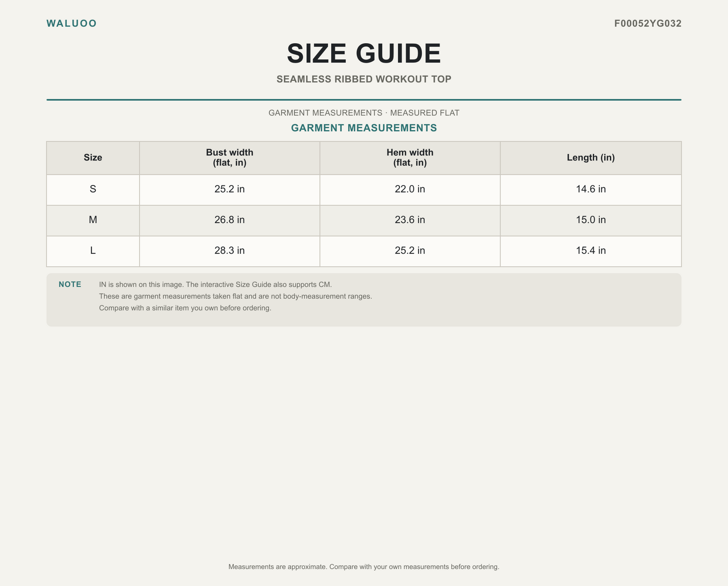Select the size M row label
The height and width of the screenshot is (586, 728).
[93, 220]
